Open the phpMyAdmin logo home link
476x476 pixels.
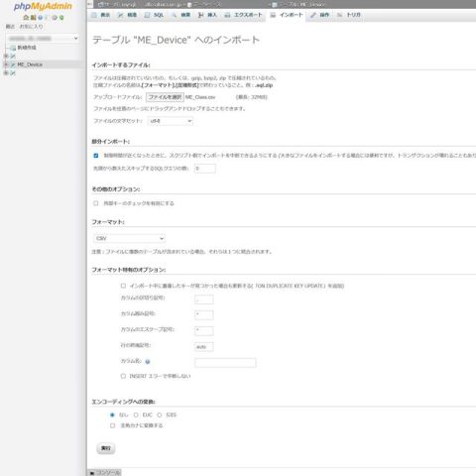point(43,7)
